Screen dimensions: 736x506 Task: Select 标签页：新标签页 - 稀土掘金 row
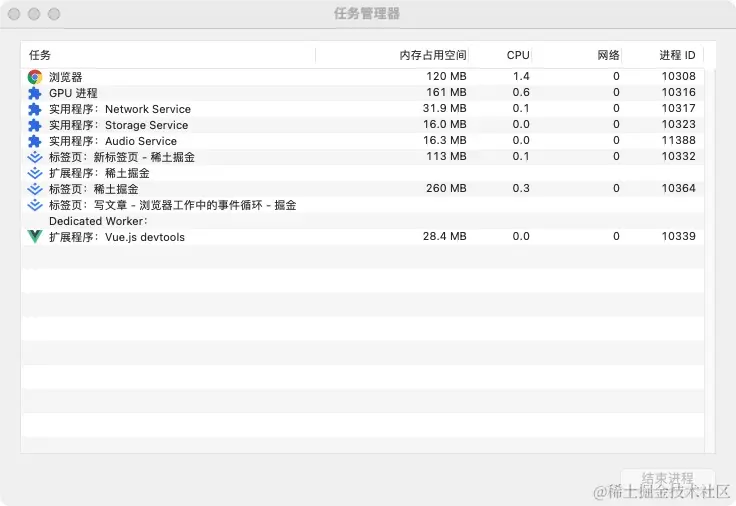[x=362, y=156]
